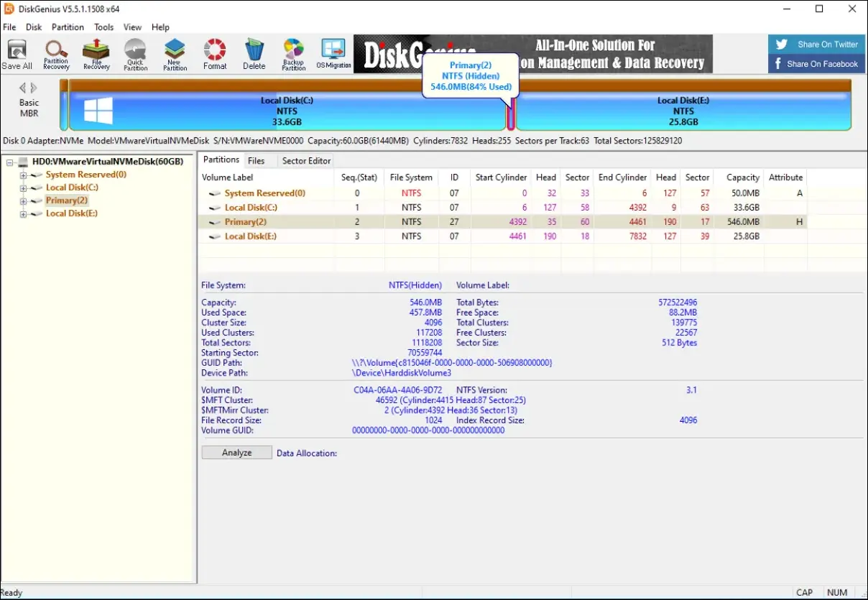Sort by the File System column header
This screenshot has width=868, height=600.
tap(411, 177)
